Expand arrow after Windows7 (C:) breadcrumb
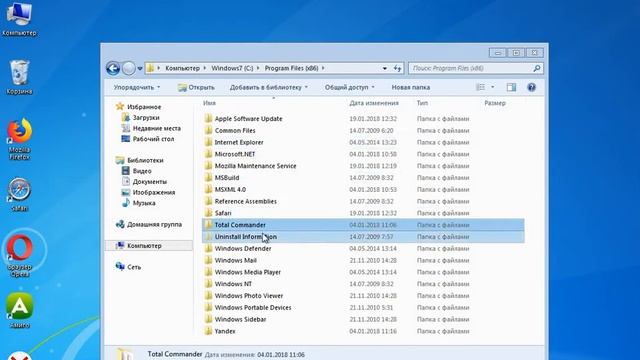Image resolution: width=640 pixels, height=360 pixels. tap(258, 68)
